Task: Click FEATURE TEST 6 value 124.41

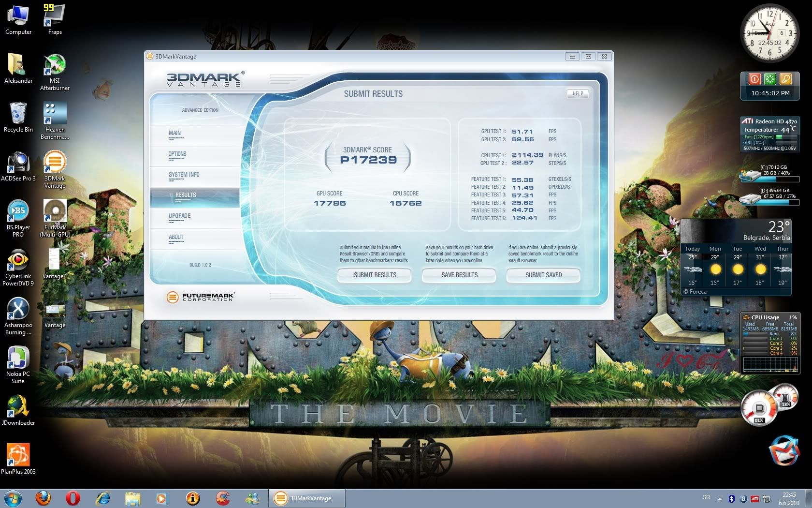Action: pyautogui.click(x=524, y=218)
